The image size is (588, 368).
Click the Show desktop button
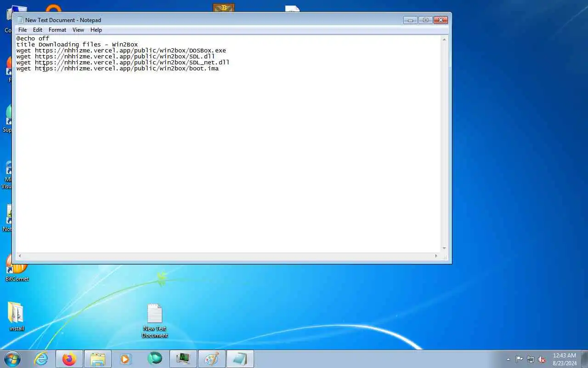click(584, 359)
